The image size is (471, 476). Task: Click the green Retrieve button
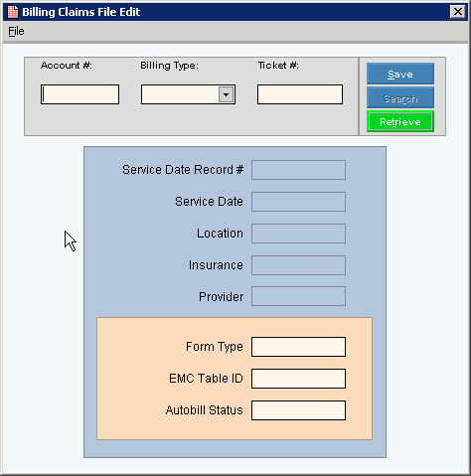click(400, 122)
